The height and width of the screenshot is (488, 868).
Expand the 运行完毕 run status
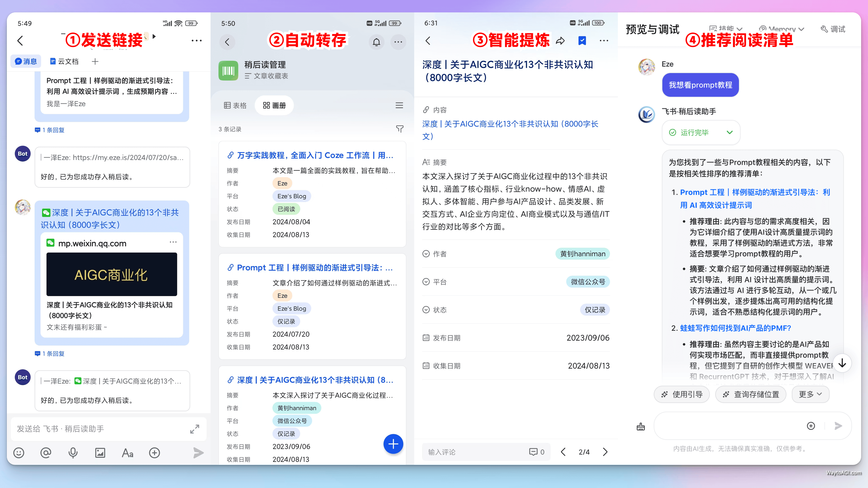(701, 132)
